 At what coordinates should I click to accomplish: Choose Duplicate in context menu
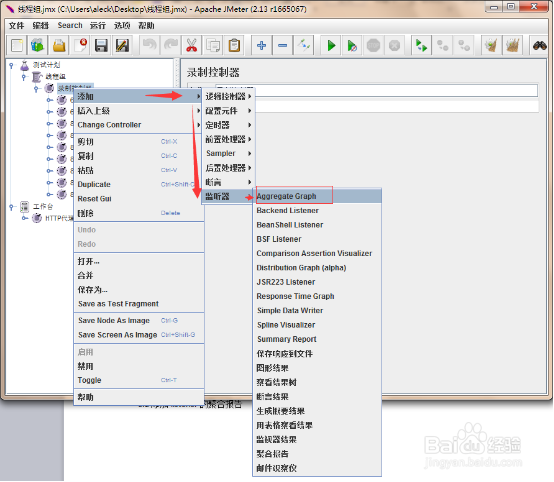click(x=139, y=184)
